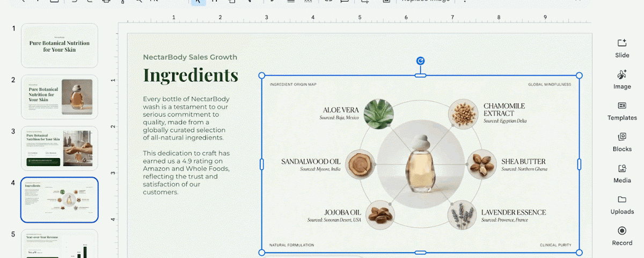Click the blue rotate handle above image
The width and height of the screenshot is (644, 258).
point(421,61)
